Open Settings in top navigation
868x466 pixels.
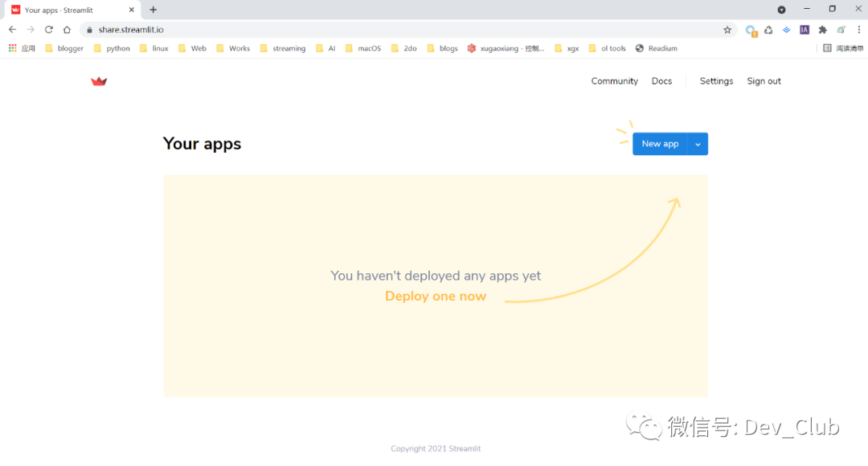pos(716,81)
